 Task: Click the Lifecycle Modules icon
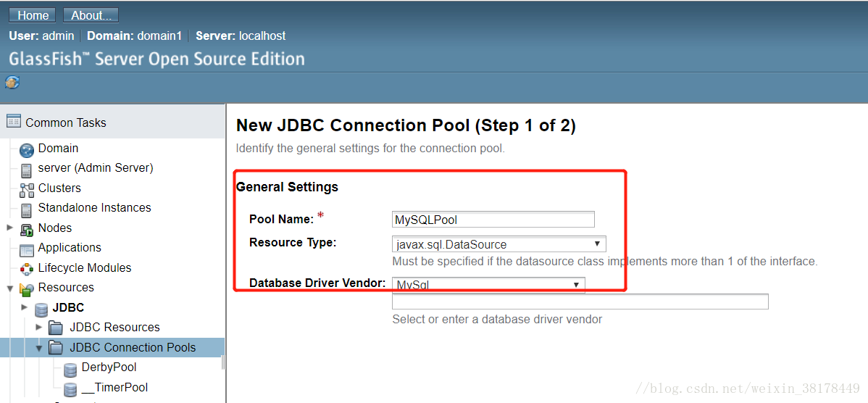point(26,270)
